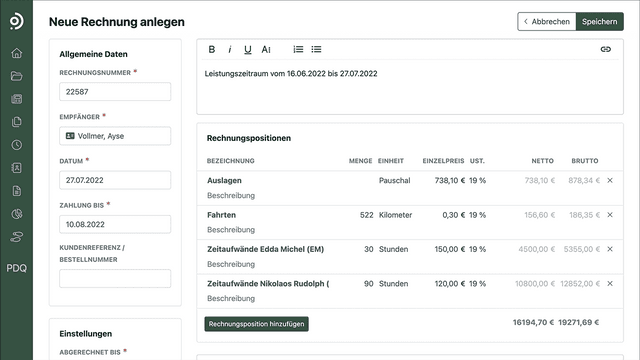Remove the Zeitaufwände Nikolaos Rudolph position

click(610, 283)
